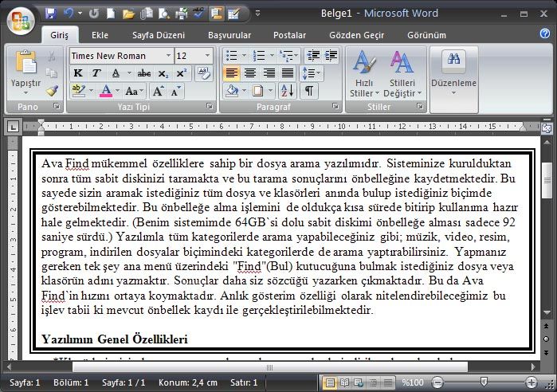Toggle align text left

[x=232, y=73]
